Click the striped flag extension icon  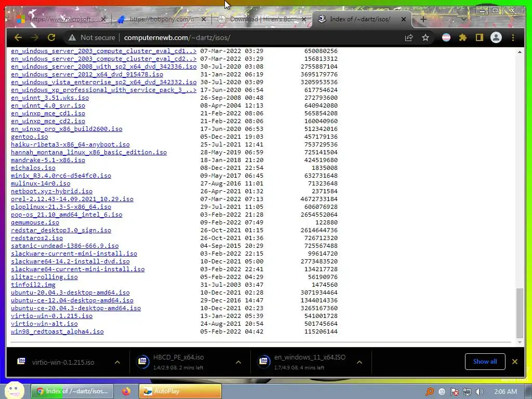coord(446,37)
